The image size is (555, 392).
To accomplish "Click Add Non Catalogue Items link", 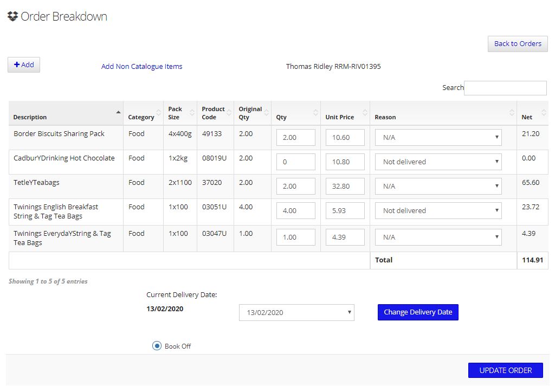I will [x=141, y=67].
